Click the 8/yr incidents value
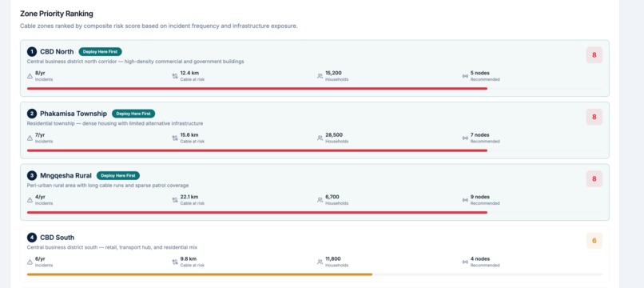Screen dimensions: 644x288 point(40,73)
